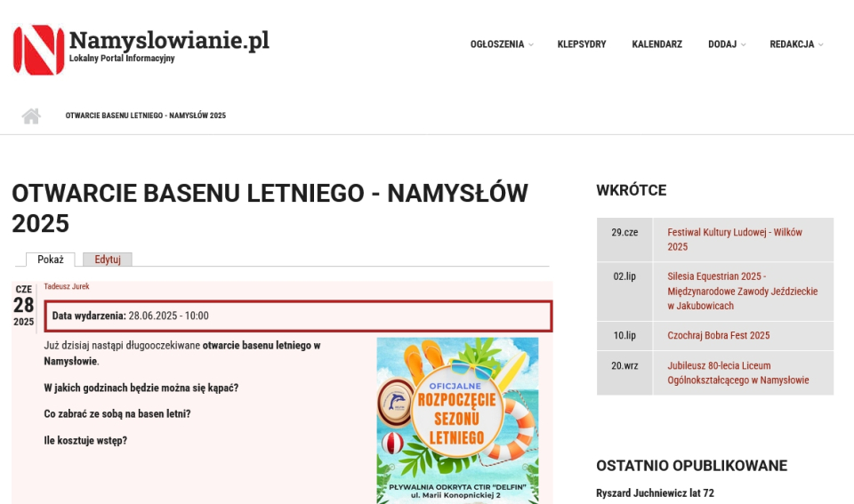Open Silesia Equestrian 2025 event link
Screen dimensions: 854x504
click(742, 291)
